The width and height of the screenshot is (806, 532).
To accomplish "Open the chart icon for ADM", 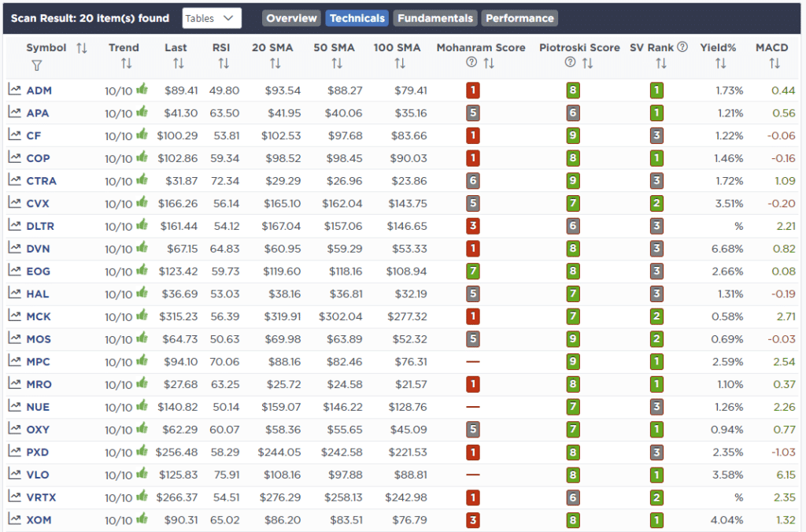I will tap(14, 90).
